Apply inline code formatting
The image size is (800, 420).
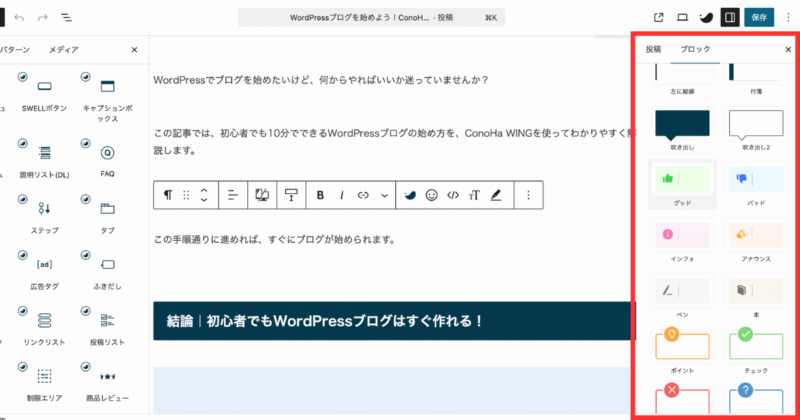coord(453,195)
